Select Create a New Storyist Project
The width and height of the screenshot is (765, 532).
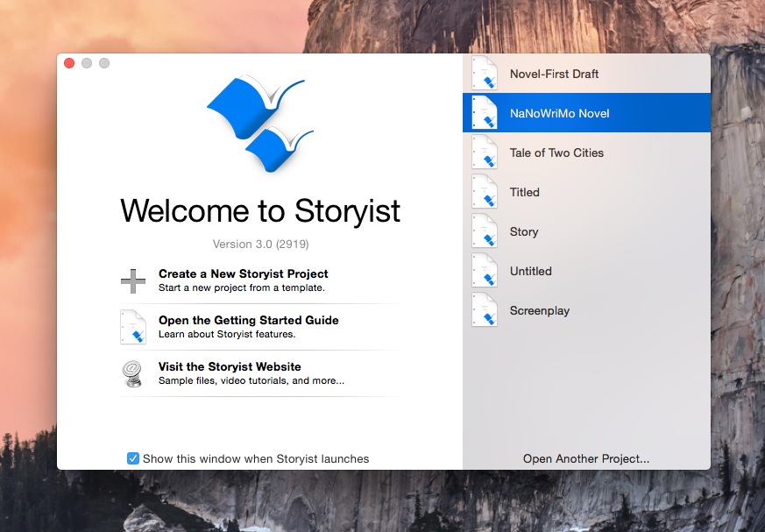click(x=243, y=273)
